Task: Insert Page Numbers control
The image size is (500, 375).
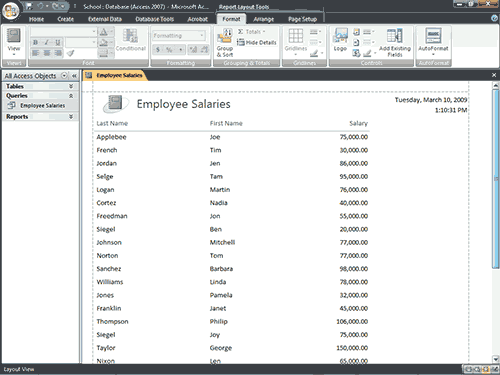Action: tap(356, 42)
